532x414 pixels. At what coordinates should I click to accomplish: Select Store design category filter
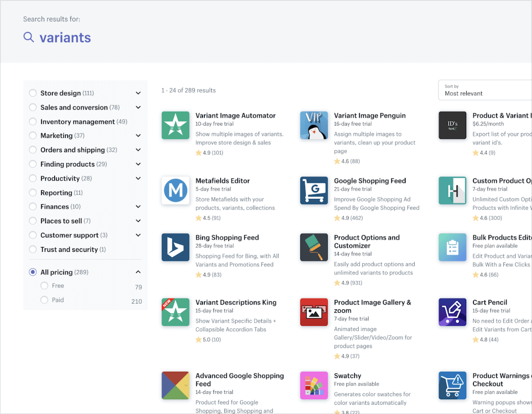click(33, 93)
